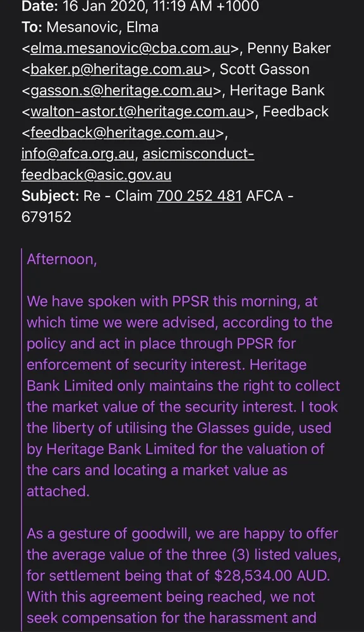Select recipient name Penny Baker
Image resolution: width=364 pixels, height=632 pixels.
(x=289, y=49)
